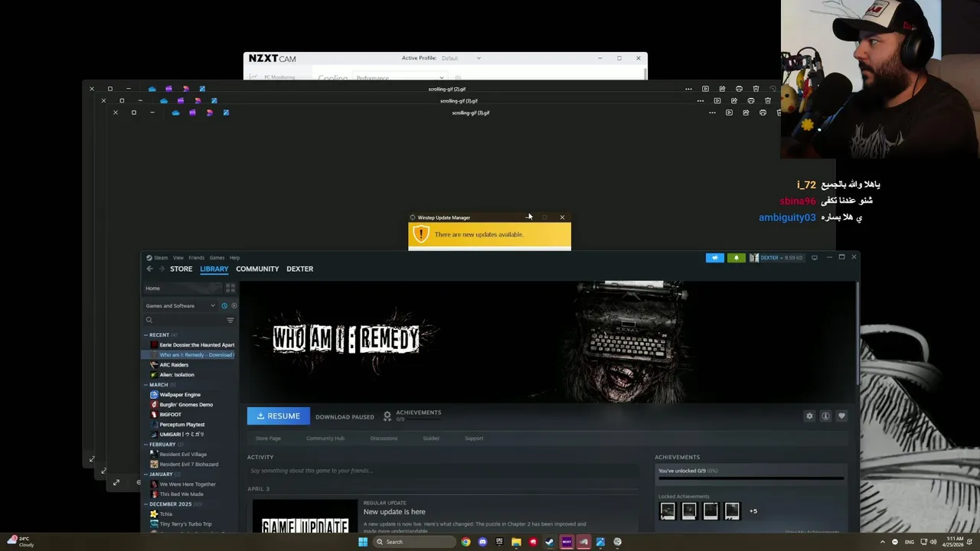
Task: Show hidden system tray icons chevron
Action: click(882, 542)
